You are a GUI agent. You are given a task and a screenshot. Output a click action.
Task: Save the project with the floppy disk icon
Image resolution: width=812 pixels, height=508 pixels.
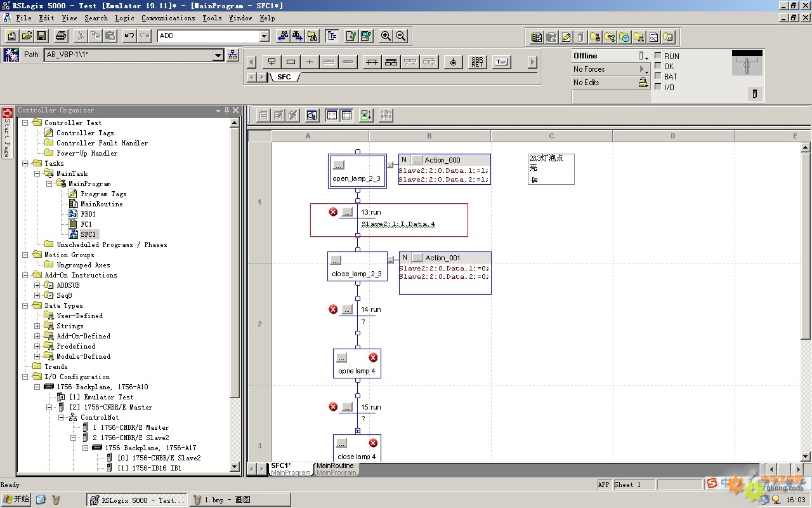pyautogui.click(x=41, y=36)
